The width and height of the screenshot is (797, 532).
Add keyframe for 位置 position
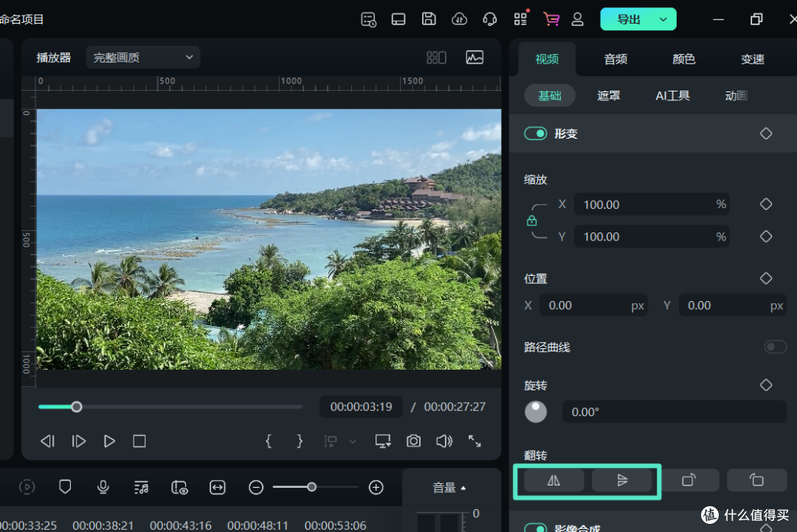pos(766,278)
